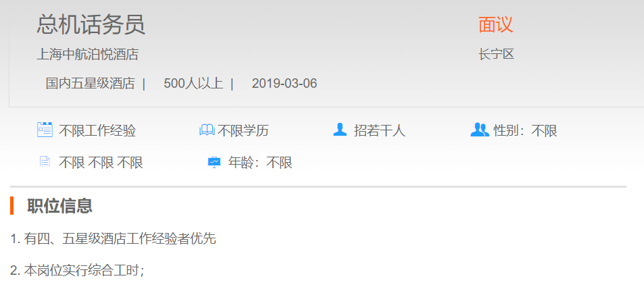The image size is (644, 291).
Task: Select the 长宁区 district label
Action: (496, 54)
